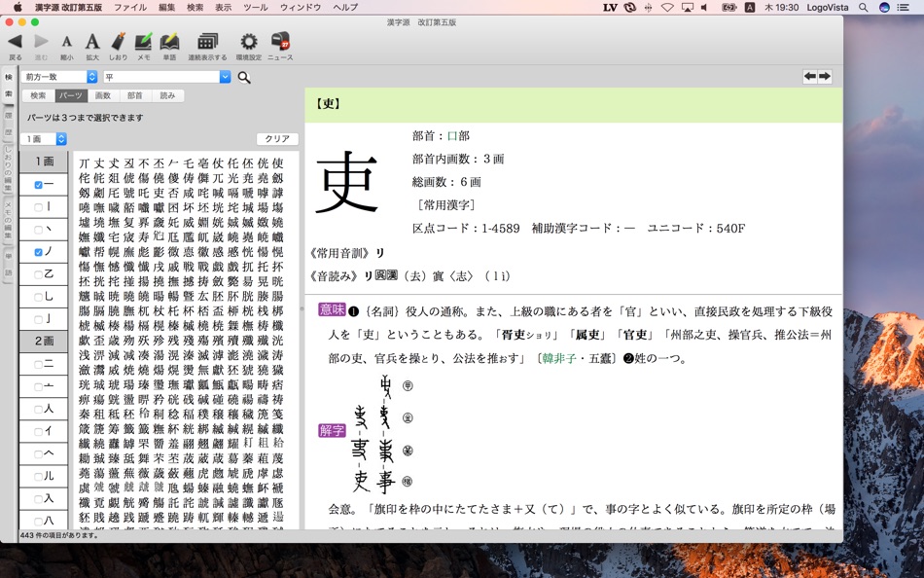Open the ニュース news icon
This screenshot has width=924, height=578.
point(280,41)
